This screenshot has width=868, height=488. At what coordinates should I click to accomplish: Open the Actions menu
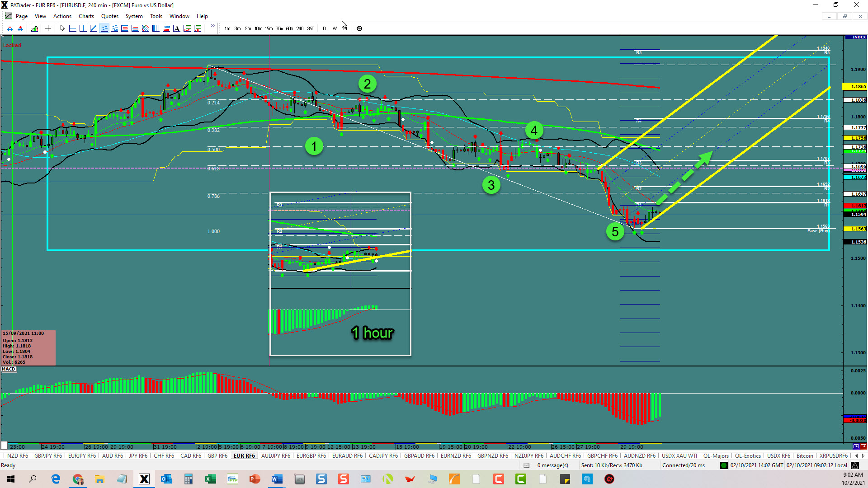(x=62, y=16)
